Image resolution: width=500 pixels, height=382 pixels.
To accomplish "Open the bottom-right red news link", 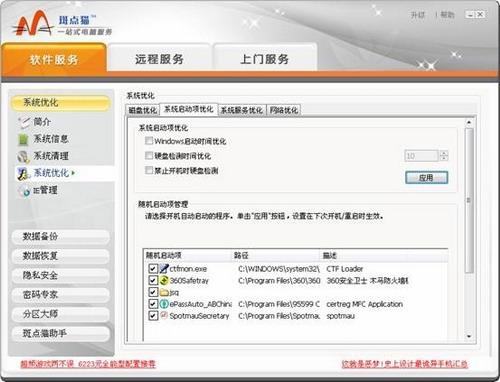I will [x=405, y=364].
